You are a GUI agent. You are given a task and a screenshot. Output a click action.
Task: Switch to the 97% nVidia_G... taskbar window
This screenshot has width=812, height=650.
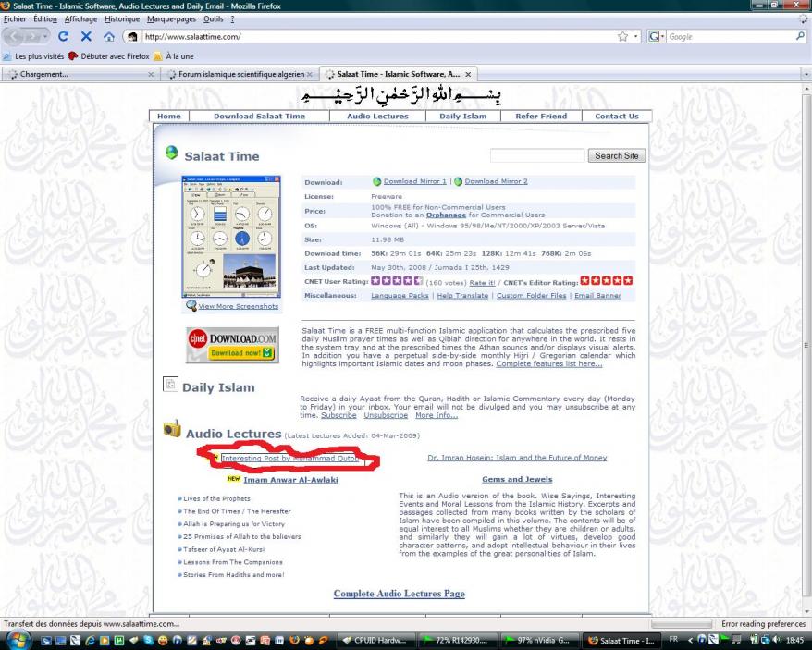[540, 640]
